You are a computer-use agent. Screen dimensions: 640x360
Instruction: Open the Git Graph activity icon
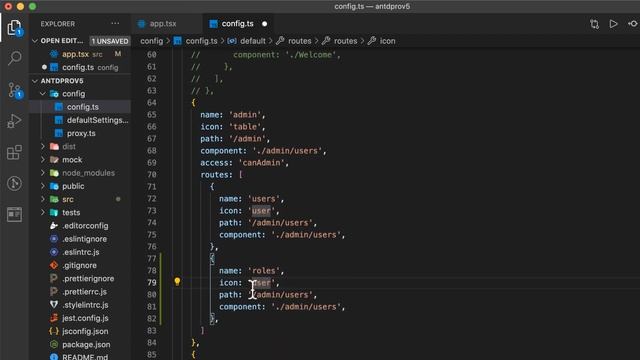pyautogui.click(x=14, y=183)
